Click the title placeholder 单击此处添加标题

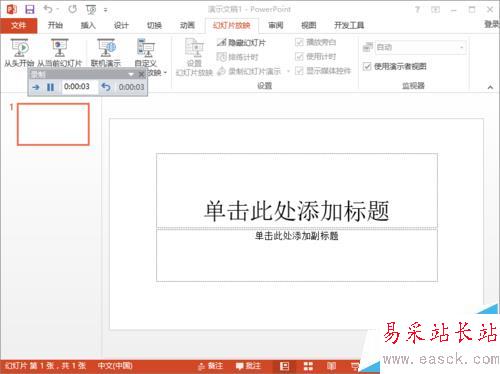(x=297, y=191)
